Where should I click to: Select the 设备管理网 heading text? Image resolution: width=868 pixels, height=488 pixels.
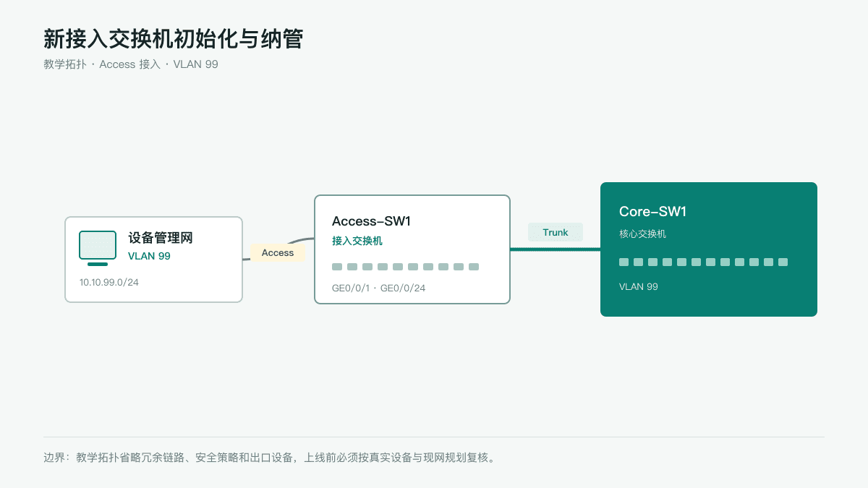[x=161, y=238]
